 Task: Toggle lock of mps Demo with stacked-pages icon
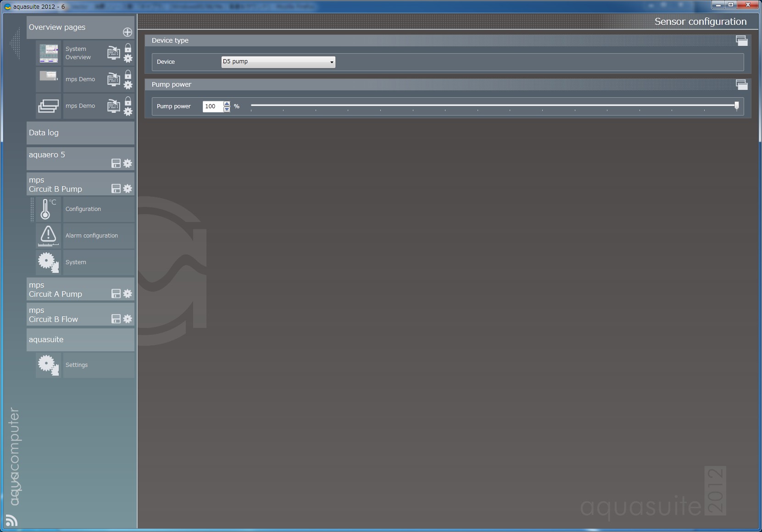point(128,101)
